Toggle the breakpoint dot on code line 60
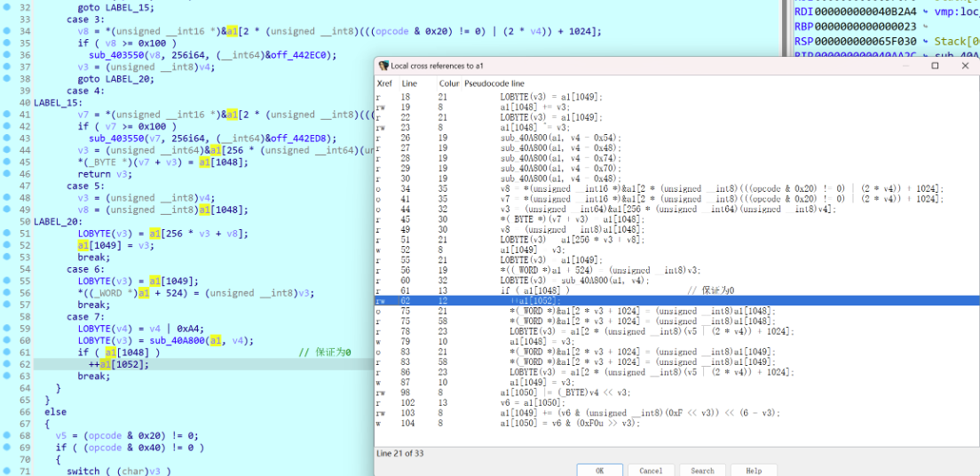Image resolution: width=980 pixels, height=476 pixels. (7, 341)
